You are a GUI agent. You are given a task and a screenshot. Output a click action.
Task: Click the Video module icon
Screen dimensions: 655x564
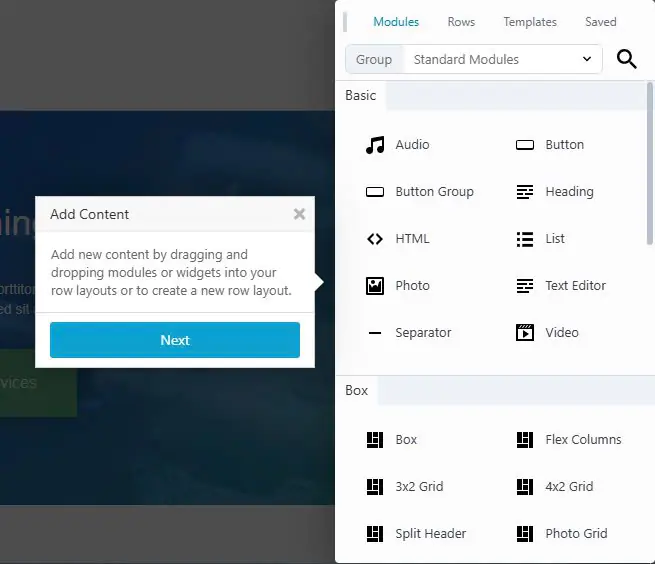point(525,333)
